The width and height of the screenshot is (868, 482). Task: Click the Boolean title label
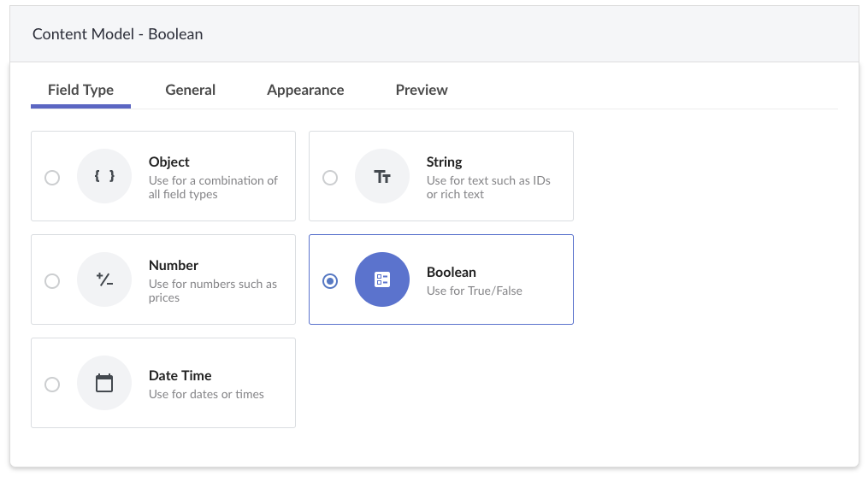452,273
